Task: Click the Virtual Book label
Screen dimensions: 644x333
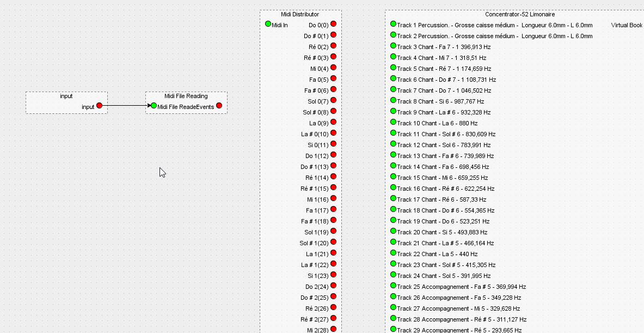Action: [x=627, y=25]
